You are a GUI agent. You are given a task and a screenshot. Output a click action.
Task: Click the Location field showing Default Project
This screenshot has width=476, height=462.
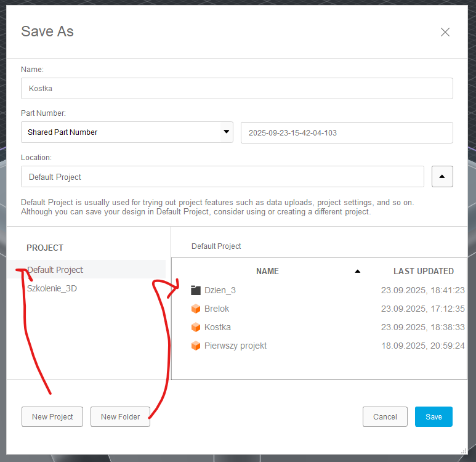(x=222, y=177)
